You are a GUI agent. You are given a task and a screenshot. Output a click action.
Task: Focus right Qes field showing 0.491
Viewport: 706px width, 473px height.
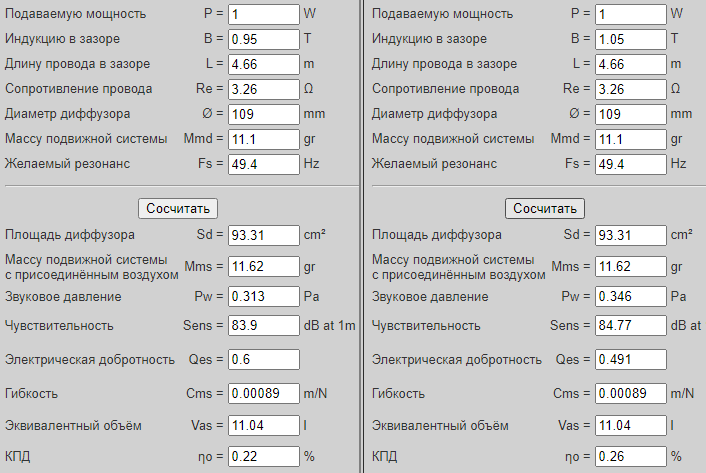630,360
